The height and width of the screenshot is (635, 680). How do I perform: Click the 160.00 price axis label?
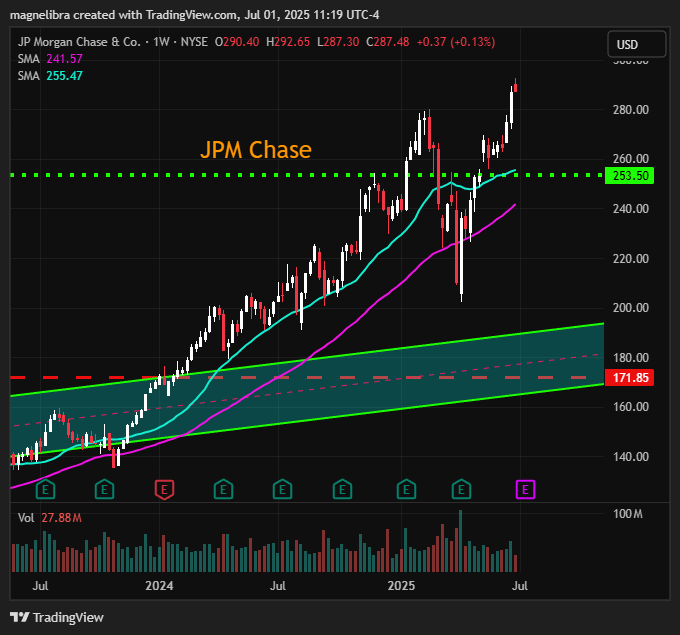pos(631,407)
